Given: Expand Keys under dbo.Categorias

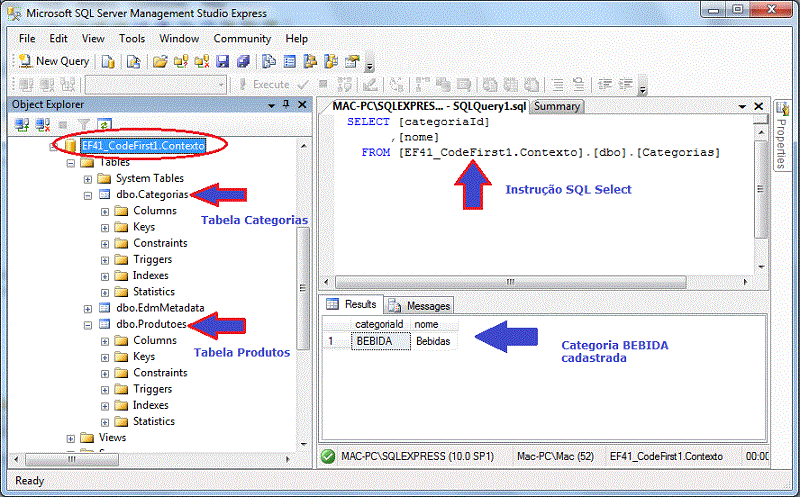Looking at the screenshot, I should click(105, 228).
